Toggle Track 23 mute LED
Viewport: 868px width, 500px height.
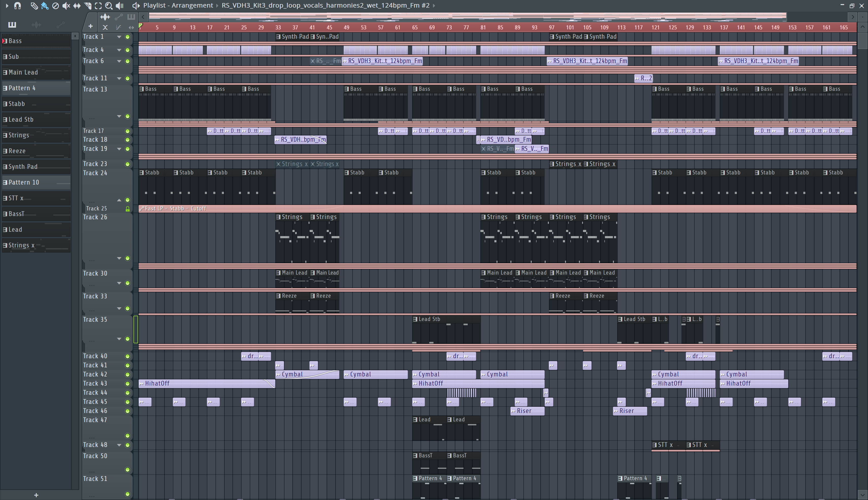pyautogui.click(x=128, y=164)
